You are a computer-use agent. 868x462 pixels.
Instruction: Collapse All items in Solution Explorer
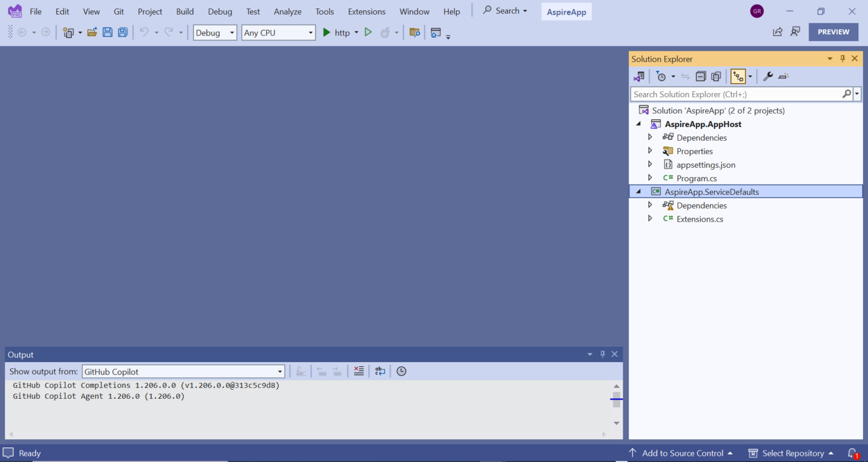700,76
